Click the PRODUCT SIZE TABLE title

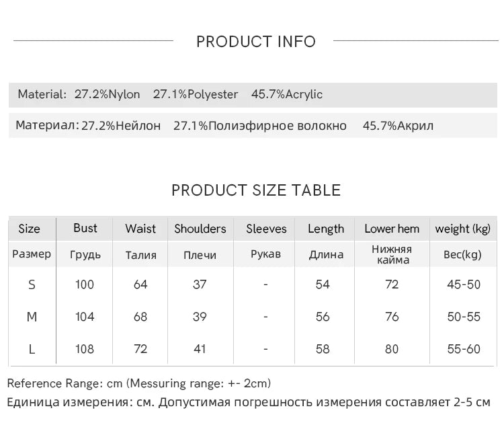256,190
